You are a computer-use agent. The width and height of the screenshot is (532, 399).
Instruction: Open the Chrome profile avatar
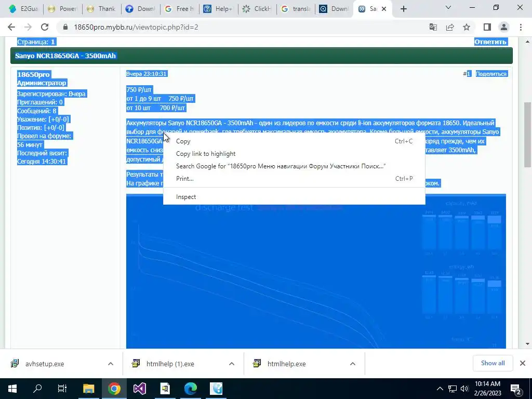click(x=504, y=27)
